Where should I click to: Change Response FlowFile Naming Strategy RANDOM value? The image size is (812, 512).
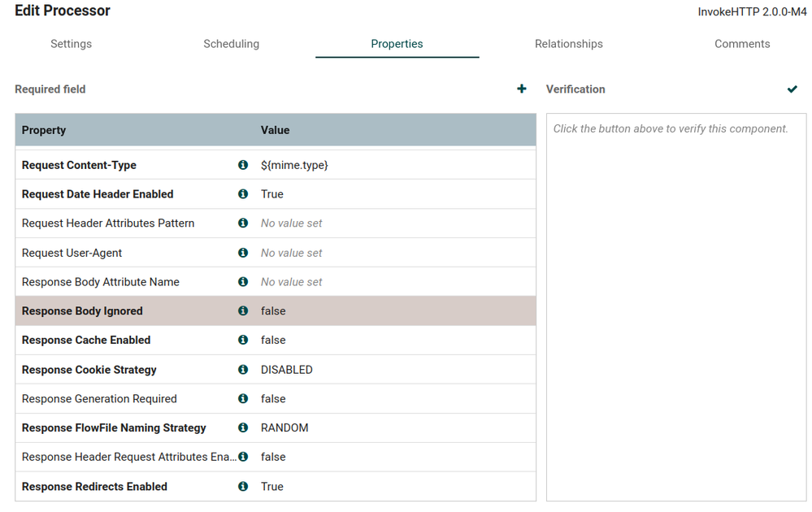[284, 428]
